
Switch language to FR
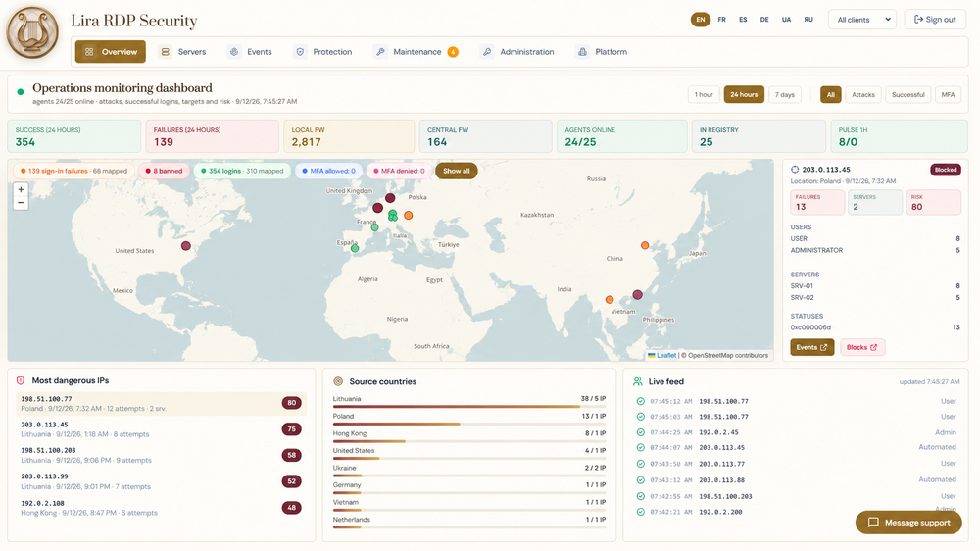click(722, 20)
